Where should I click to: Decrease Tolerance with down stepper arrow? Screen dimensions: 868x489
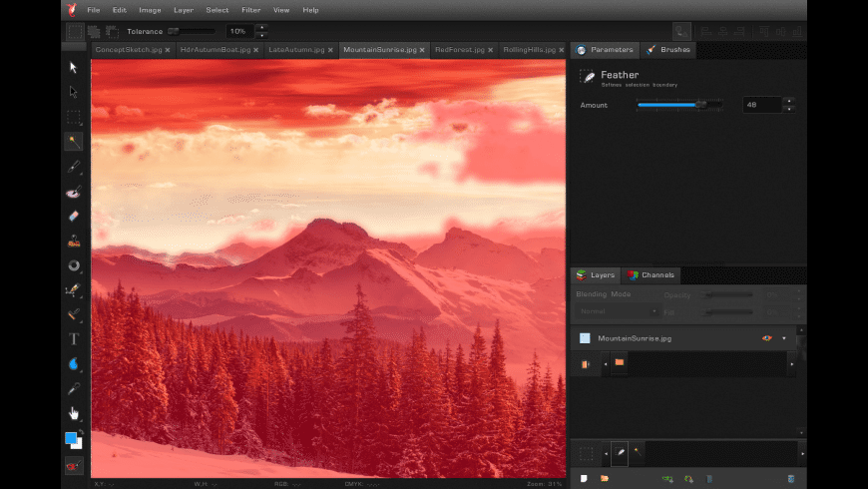pyautogui.click(x=261, y=36)
